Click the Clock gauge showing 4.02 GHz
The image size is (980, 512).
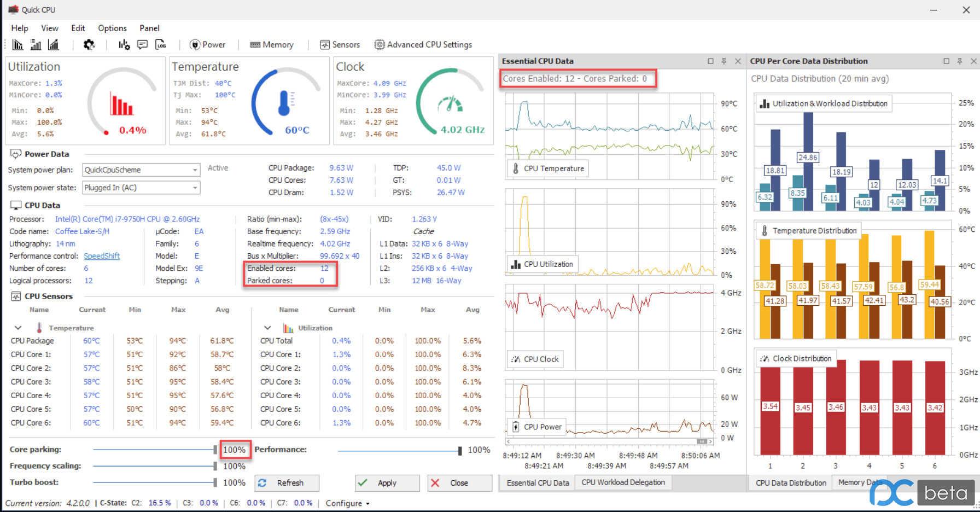point(450,102)
